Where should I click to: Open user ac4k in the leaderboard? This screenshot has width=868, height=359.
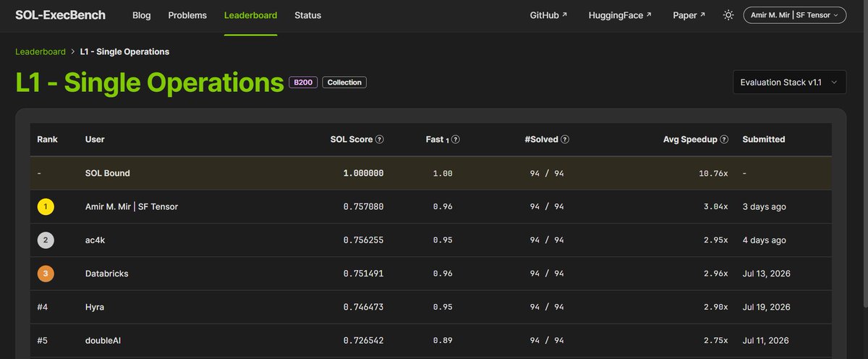95,240
